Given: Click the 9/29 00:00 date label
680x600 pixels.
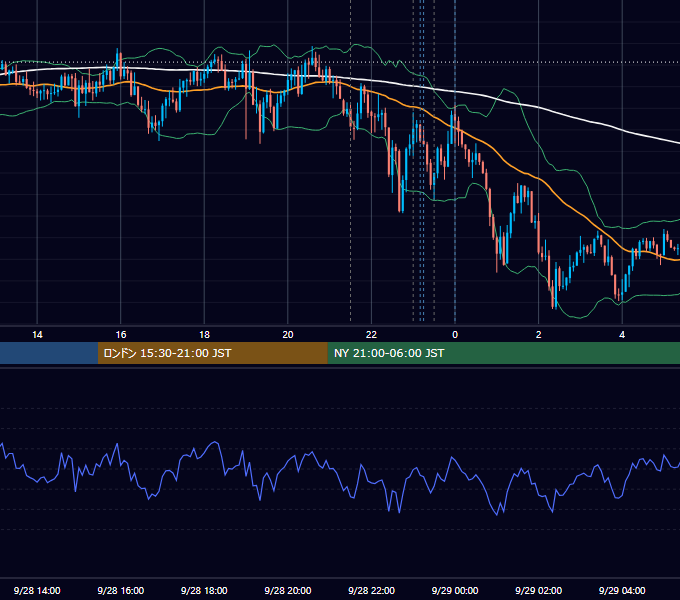Looking at the screenshot, I should [x=455, y=590].
